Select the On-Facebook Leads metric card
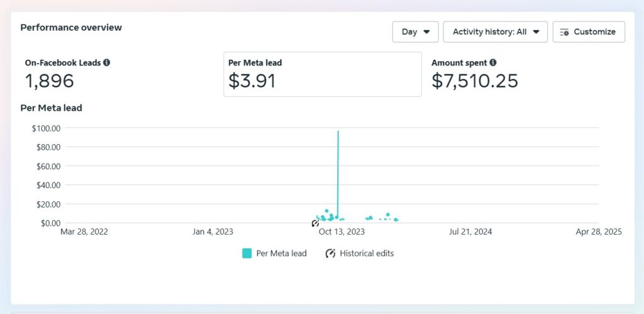This screenshot has width=644, height=314. tap(120, 74)
